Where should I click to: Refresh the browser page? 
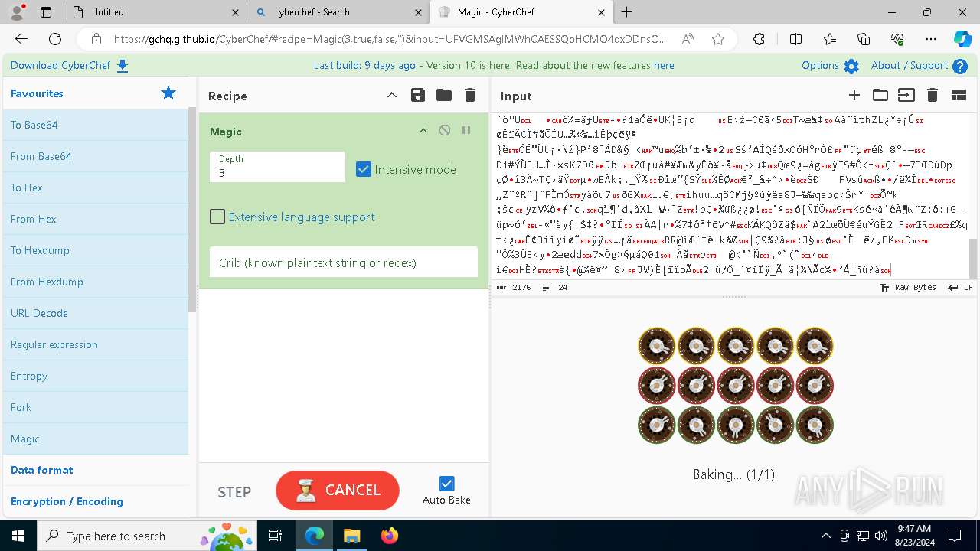[55, 39]
